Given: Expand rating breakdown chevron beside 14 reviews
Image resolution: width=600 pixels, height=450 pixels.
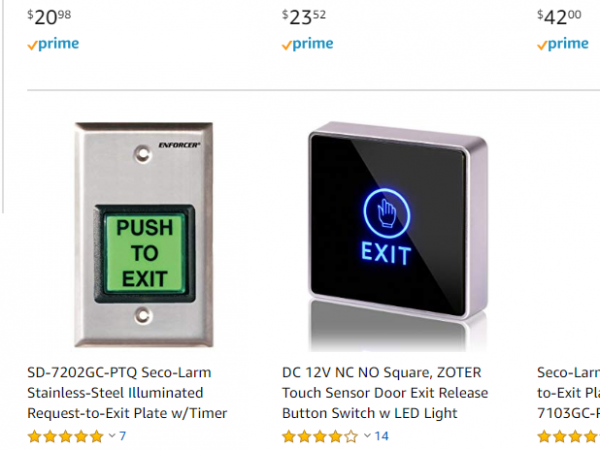Looking at the screenshot, I should pyautogui.click(x=367, y=435).
